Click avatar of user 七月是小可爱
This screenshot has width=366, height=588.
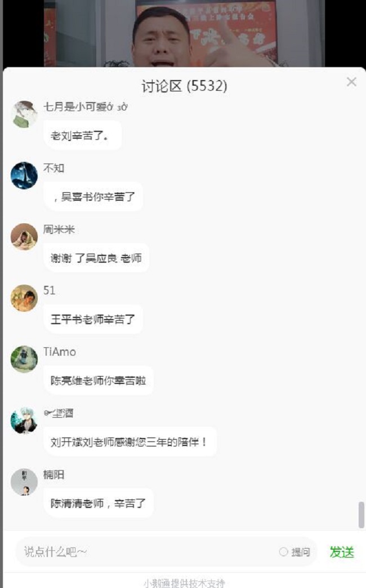tap(24, 114)
